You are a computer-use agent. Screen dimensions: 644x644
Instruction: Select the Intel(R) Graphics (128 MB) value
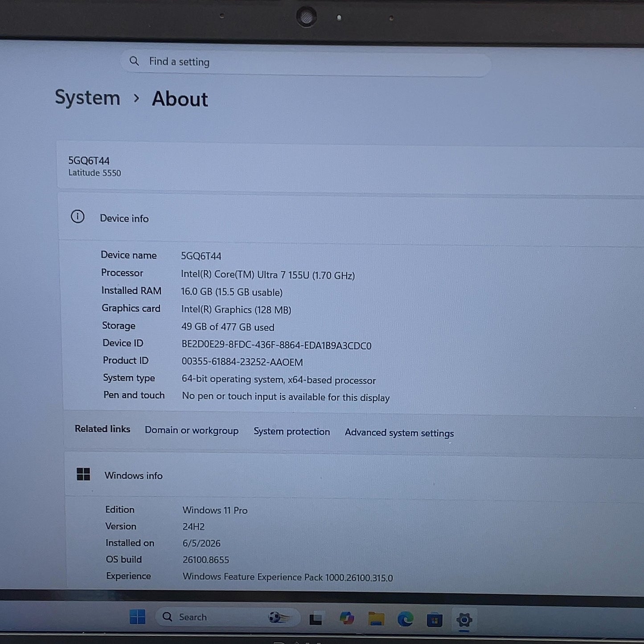[236, 310]
